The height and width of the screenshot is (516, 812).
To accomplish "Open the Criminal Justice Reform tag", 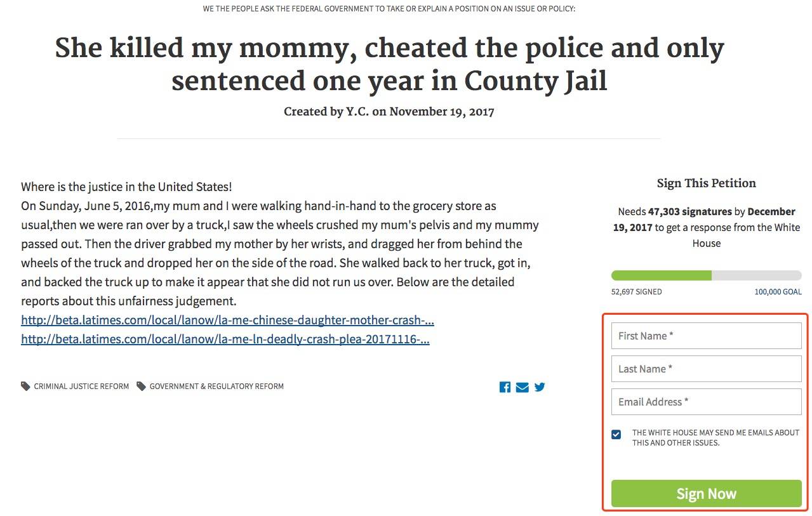I will (81, 386).
